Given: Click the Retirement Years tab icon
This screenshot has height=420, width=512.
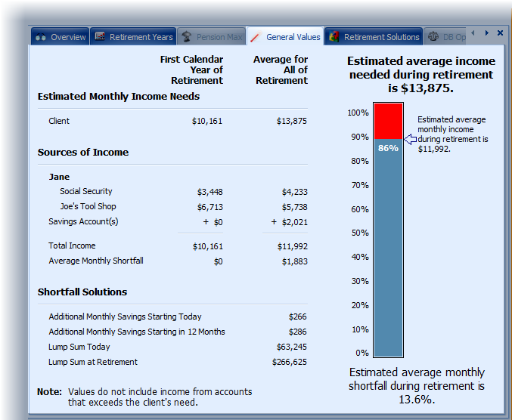Looking at the screenshot, I should [x=100, y=37].
